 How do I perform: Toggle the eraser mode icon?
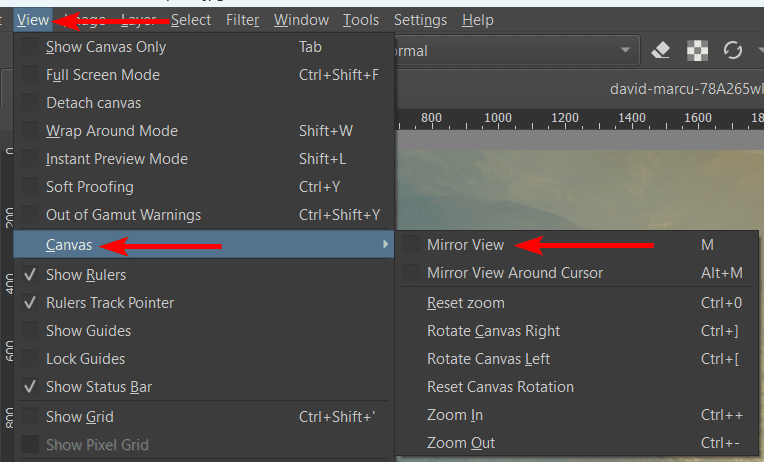(660, 50)
